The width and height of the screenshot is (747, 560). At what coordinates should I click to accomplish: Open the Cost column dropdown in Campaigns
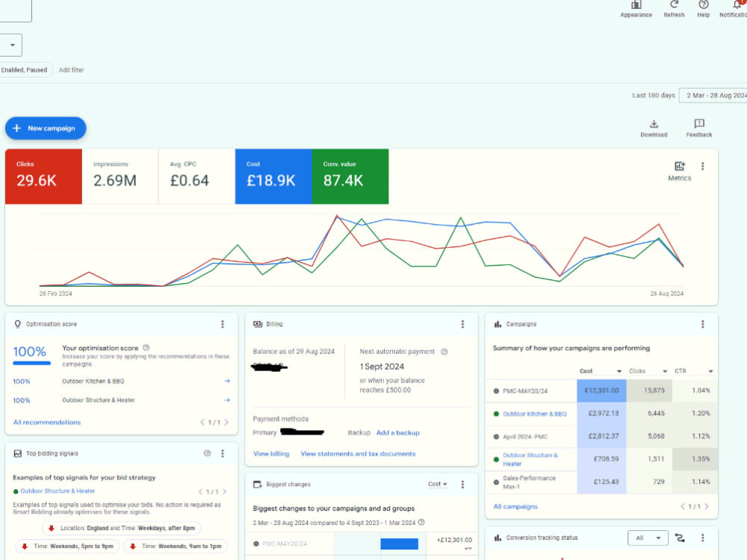[x=619, y=371]
